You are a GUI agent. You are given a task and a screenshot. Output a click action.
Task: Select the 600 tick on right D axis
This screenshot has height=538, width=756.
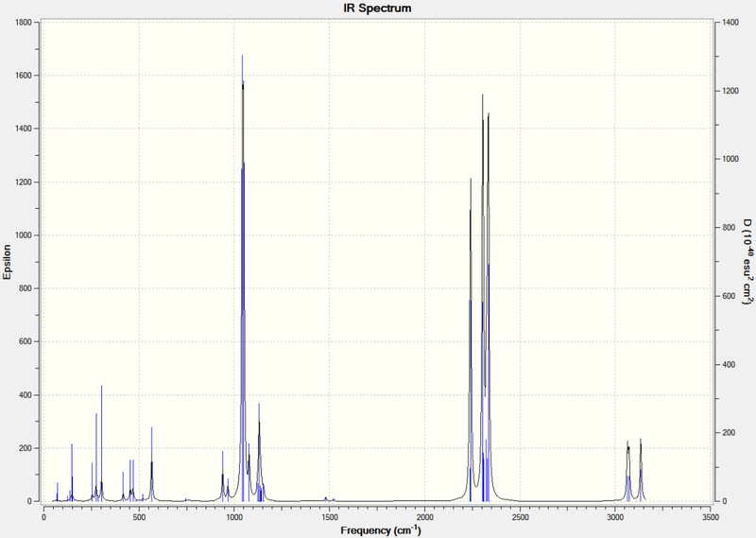coord(729,296)
